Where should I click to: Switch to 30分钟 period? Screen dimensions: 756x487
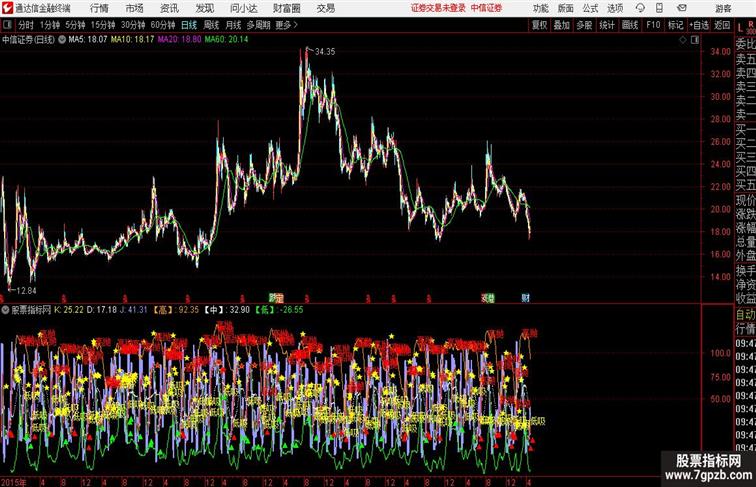[x=133, y=25]
